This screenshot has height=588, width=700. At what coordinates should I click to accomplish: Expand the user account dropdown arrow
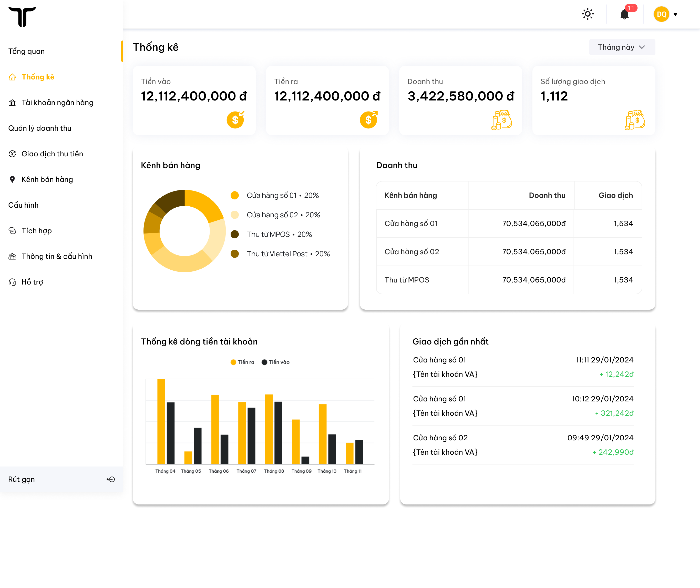tap(675, 14)
